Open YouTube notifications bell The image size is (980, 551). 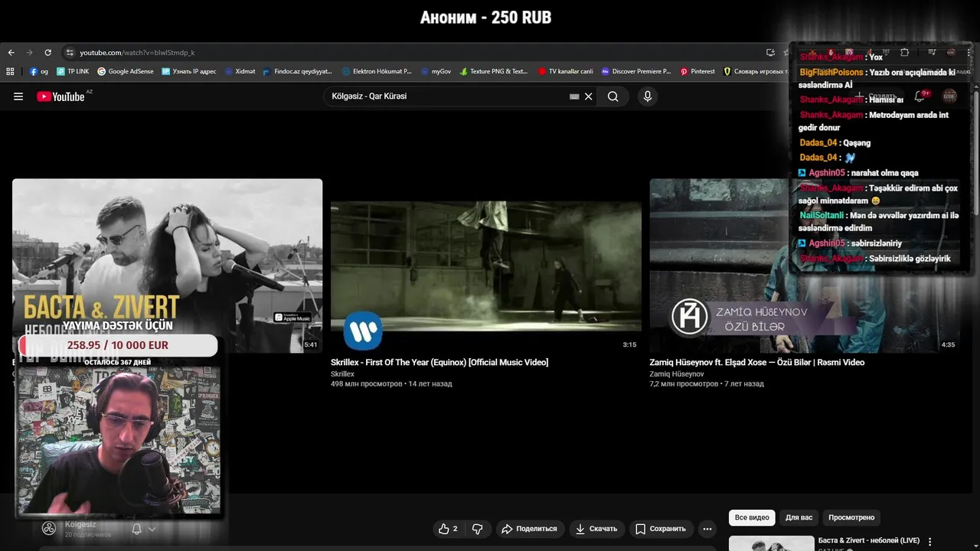pos(920,96)
